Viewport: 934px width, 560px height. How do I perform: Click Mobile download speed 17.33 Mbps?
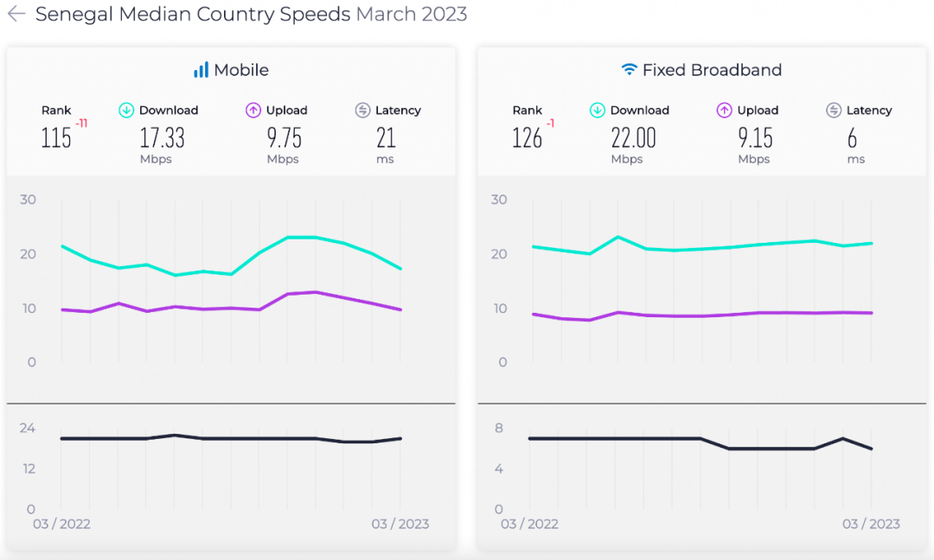(162, 138)
